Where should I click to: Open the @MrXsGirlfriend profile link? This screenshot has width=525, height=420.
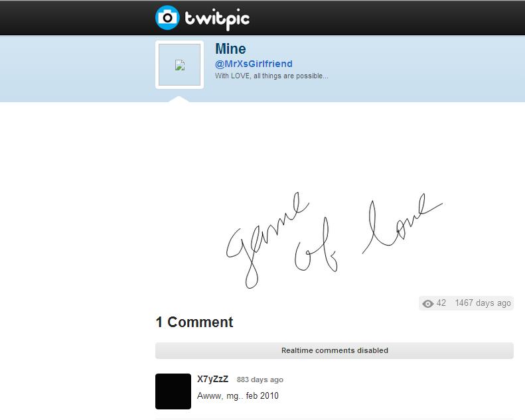(254, 64)
